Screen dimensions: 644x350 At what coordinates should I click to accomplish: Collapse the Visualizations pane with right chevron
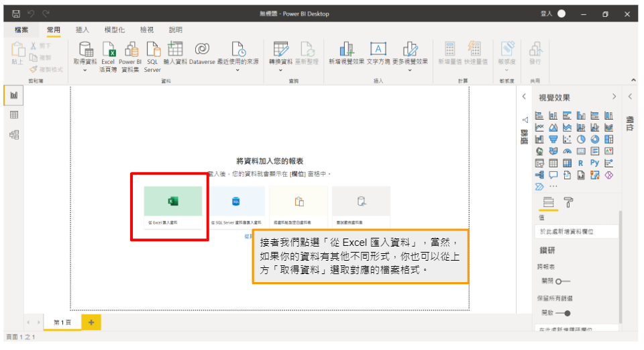pyautogui.click(x=614, y=97)
